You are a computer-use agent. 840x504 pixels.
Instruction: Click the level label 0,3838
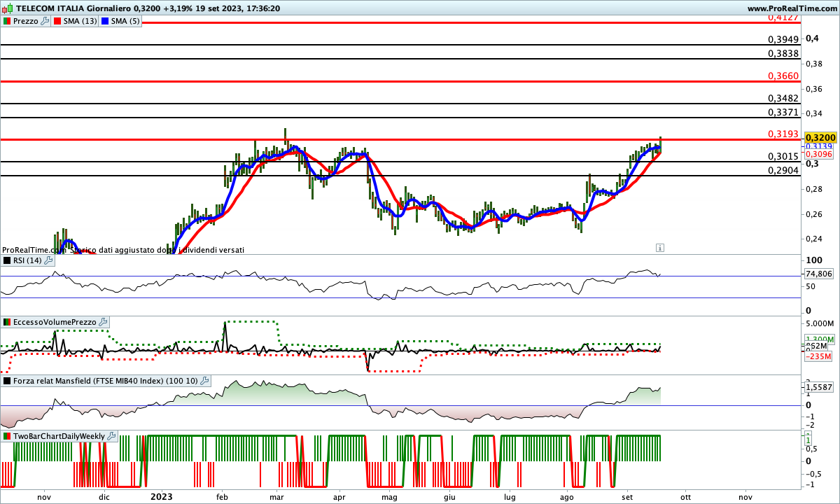pos(783,53)
